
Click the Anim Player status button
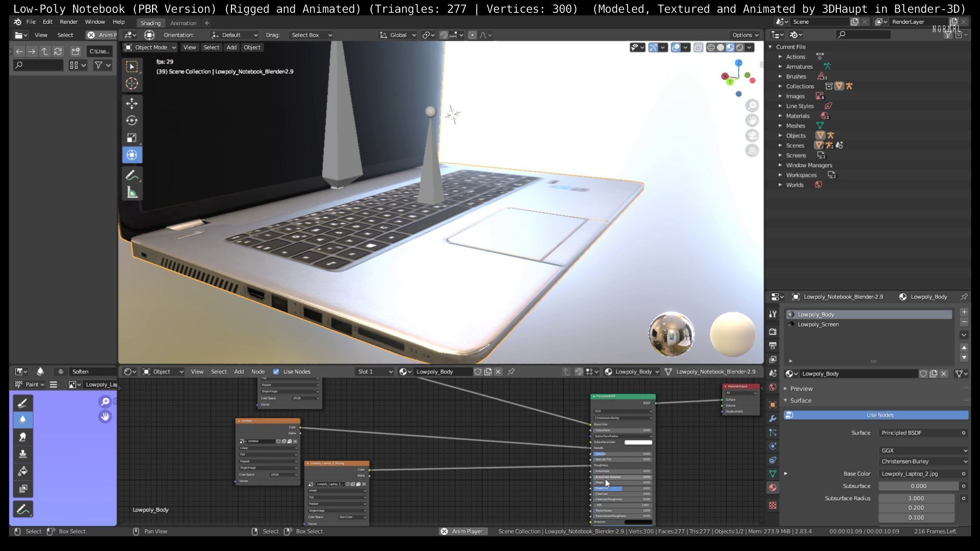(463, 531)
